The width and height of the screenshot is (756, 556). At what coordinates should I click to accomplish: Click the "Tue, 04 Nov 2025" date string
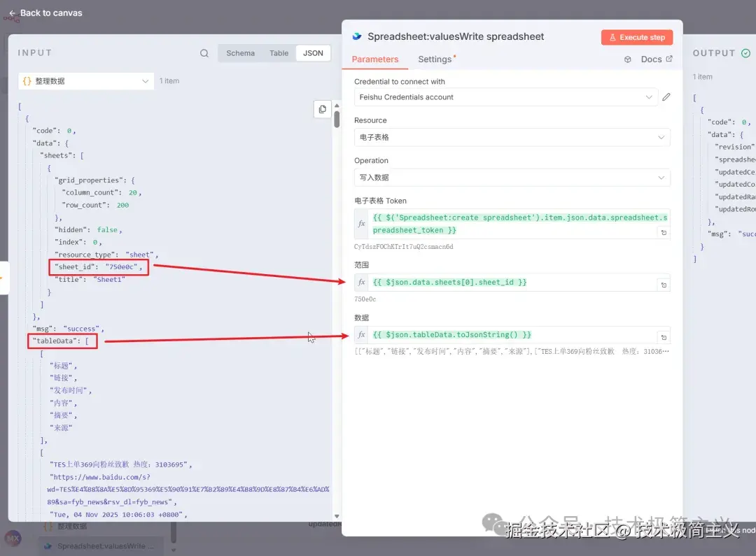pos(116,515)
